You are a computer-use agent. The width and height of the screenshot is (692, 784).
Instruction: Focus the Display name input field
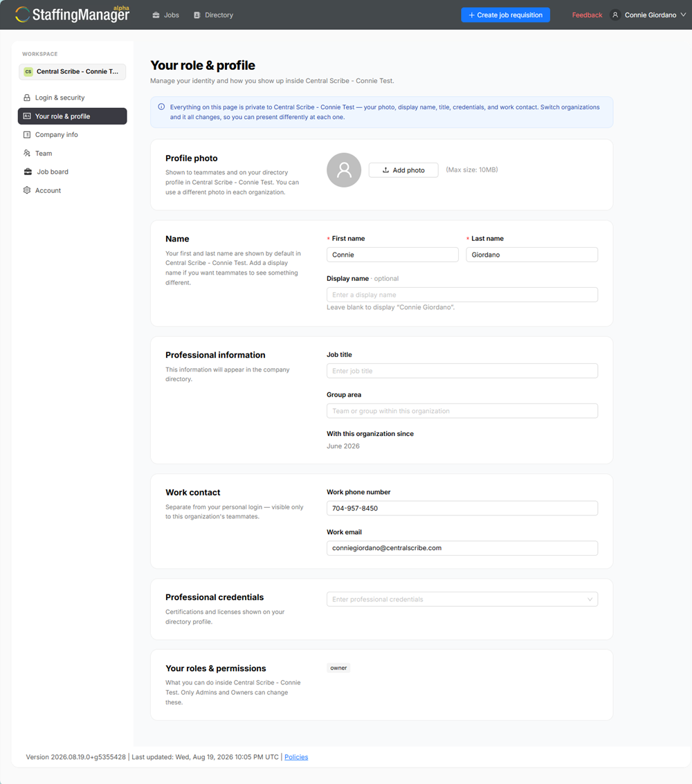click(462, 295)
